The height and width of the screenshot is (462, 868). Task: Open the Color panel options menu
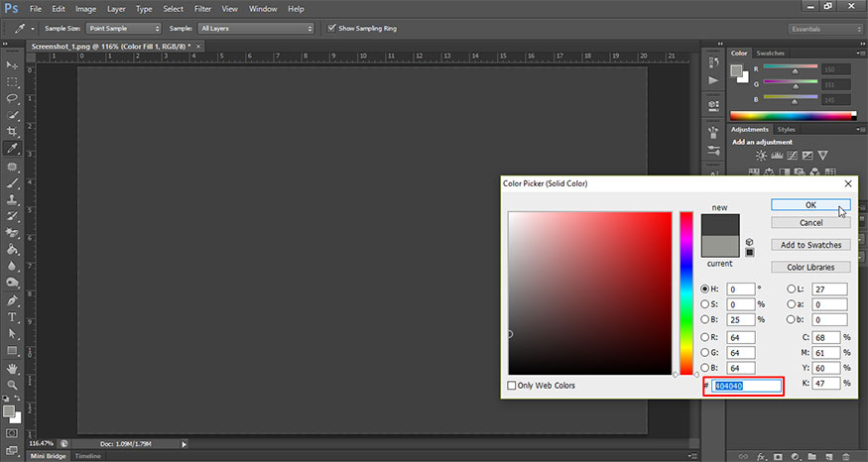coord(860,54)
